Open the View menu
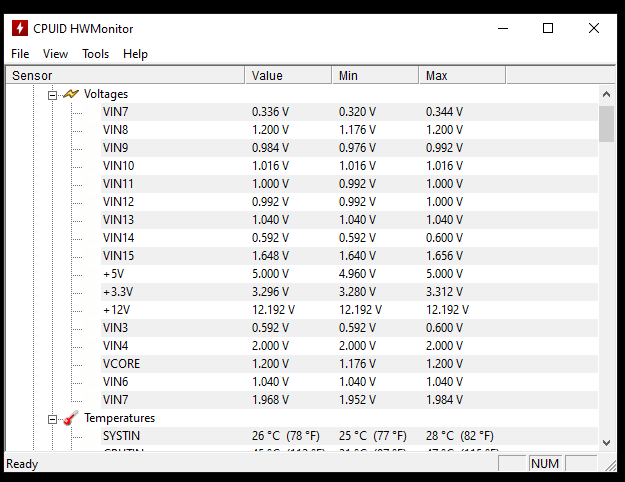Screen dimensions: 625x482 click(x=55, y=54)
